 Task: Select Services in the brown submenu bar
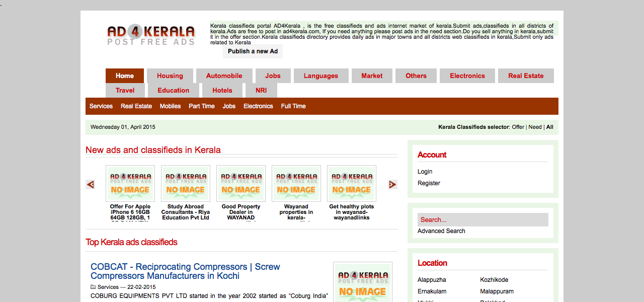(101, 106)
